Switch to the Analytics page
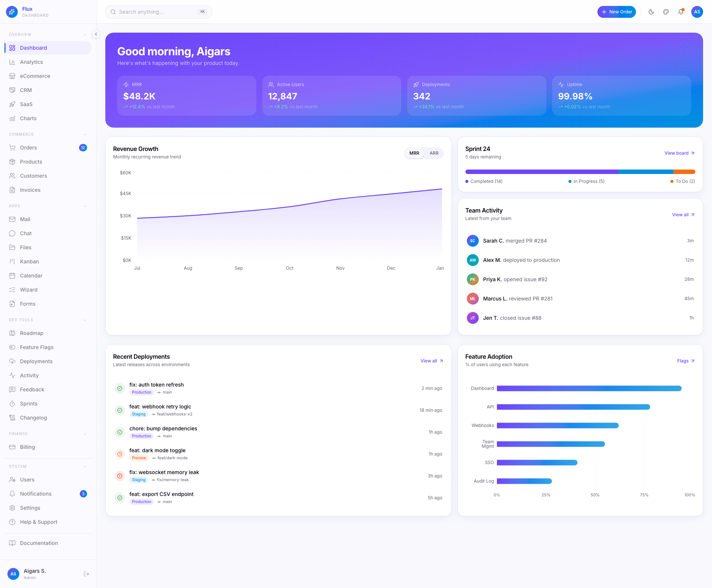 click(x=31, y=62)
